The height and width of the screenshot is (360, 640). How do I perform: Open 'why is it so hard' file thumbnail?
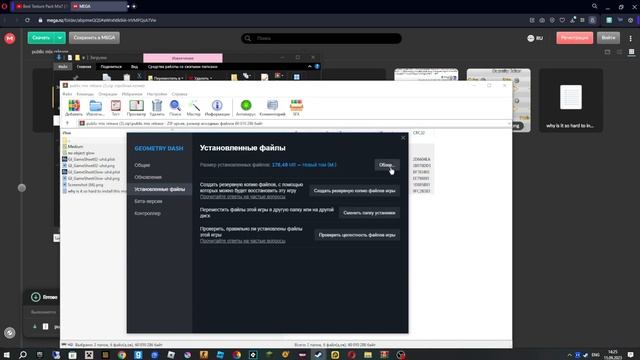point(571,100)
